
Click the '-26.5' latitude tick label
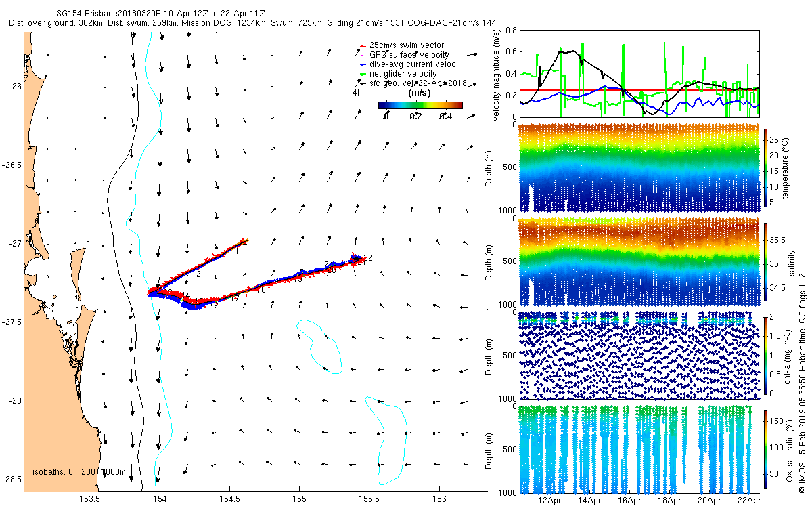(12, 165)
